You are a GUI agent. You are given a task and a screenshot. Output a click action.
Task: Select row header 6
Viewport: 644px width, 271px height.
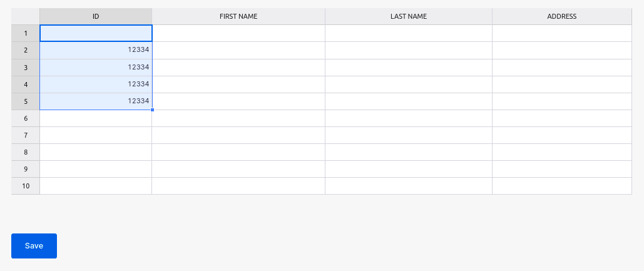point(26,118)
